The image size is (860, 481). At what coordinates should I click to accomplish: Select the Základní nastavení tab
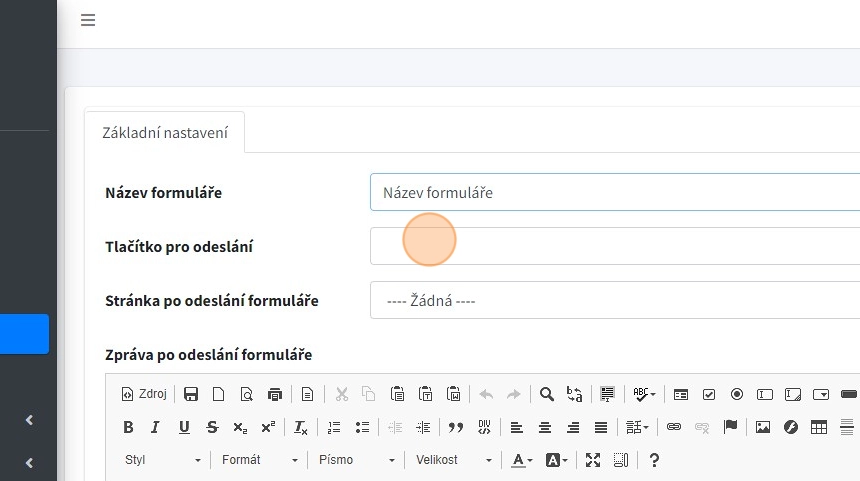165,132
